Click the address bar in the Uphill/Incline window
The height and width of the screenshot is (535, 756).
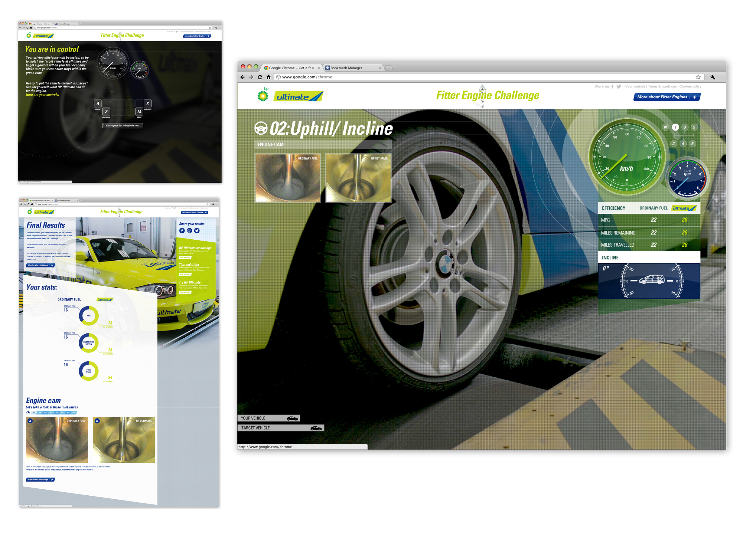pyautogui.click(x=489, y=77)
